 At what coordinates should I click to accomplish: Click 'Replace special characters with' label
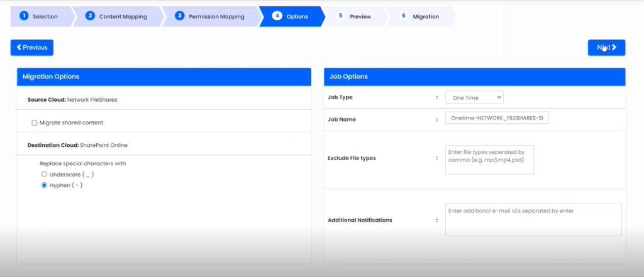(82, 163)
